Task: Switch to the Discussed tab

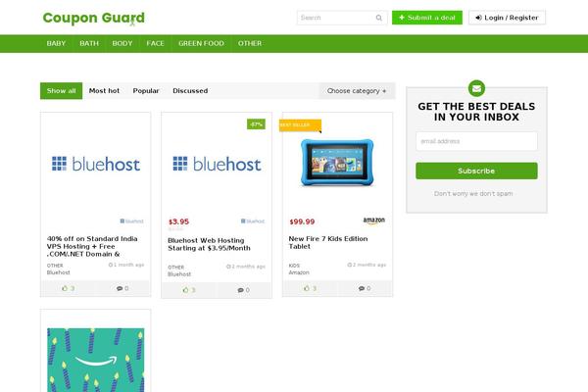Action: pyautogui.click(x=190, y=91)
